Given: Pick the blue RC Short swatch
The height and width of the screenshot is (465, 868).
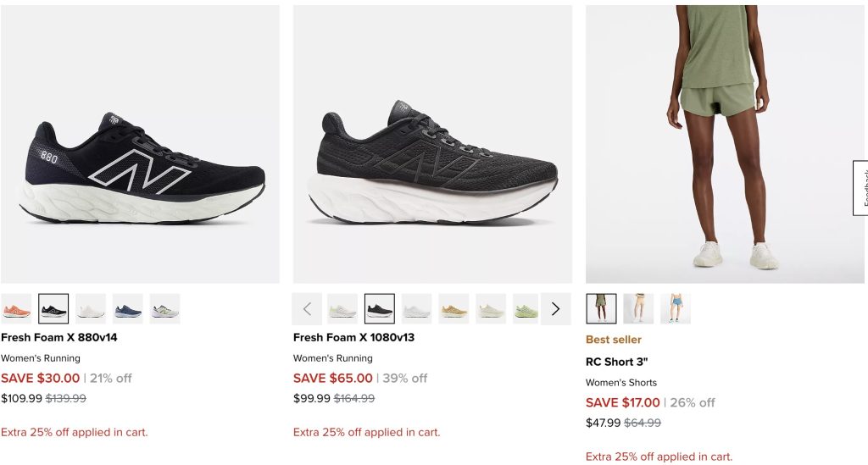Looking at the screenshot, I should tap(676, 309).
